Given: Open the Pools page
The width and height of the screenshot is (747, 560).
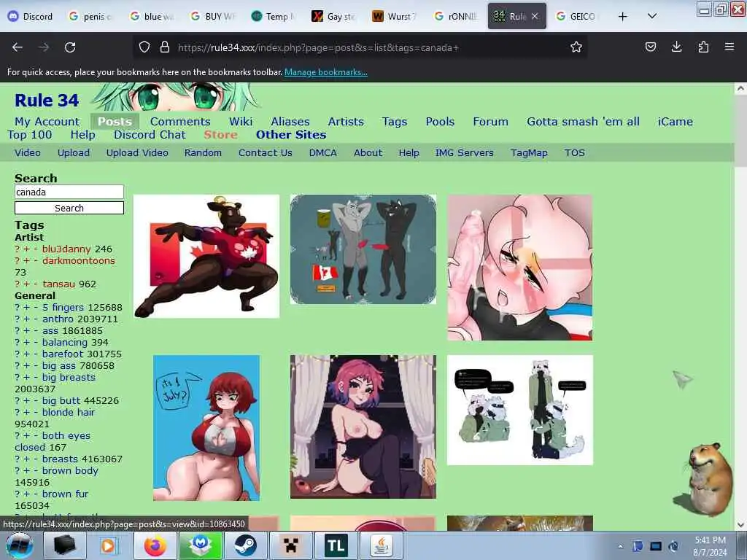Looking at the screenshot, I should [x=440, y=122].
